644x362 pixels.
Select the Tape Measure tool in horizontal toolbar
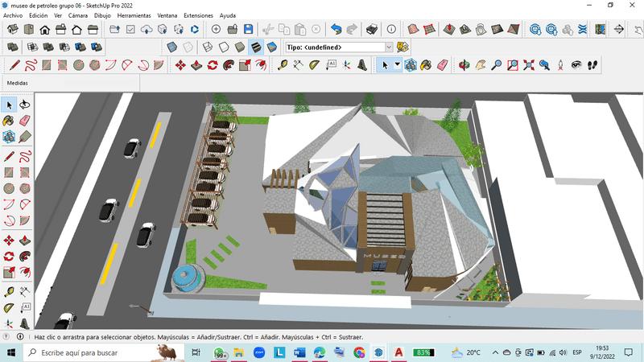pyautogui.click(x=283, y=65)
